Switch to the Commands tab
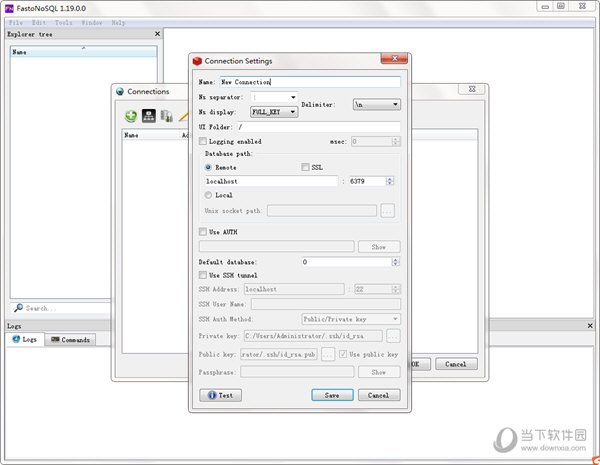The width and height of the screenshot is (600, 465). [x=70, y=339]
